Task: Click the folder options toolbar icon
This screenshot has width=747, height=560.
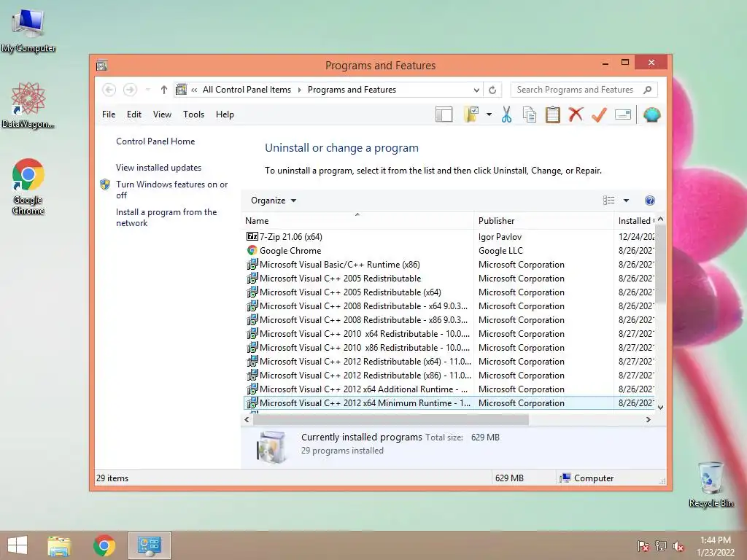Action: (x=471, y=114)
